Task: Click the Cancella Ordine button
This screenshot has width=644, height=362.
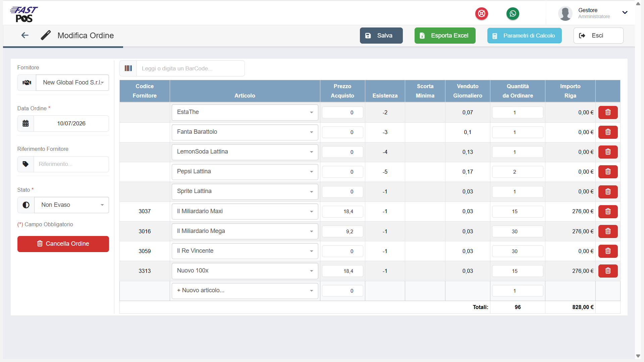Action: point(63,244)
